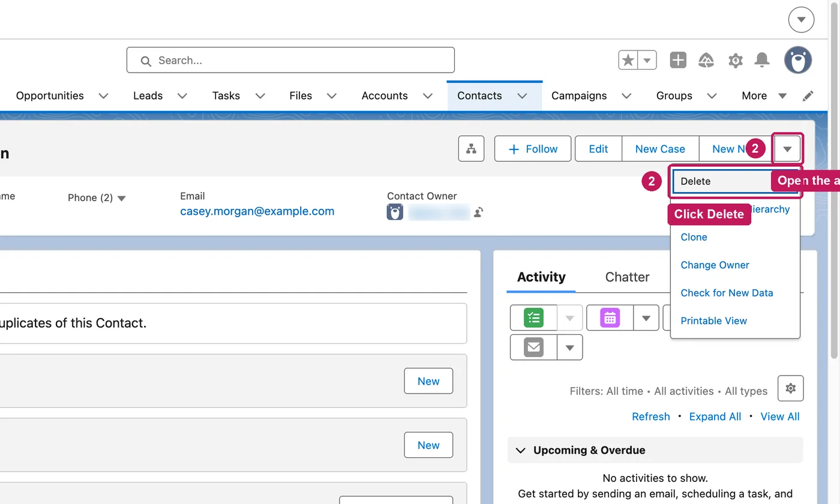
Task: Open the Setup gear in the header
Action: [735, 60]
